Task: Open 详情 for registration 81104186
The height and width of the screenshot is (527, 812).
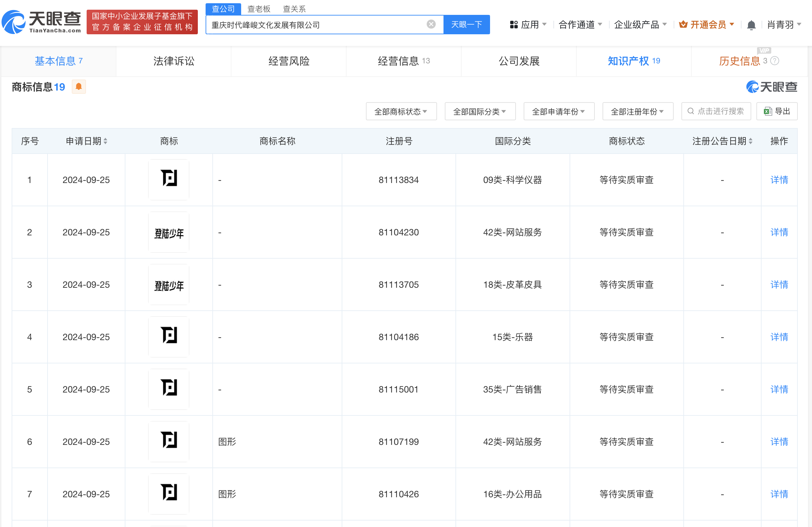Action: click(779, 337)
